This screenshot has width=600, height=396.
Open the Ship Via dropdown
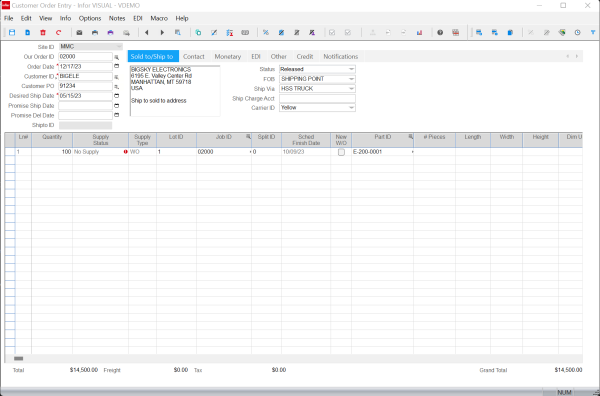click(351, 88)
